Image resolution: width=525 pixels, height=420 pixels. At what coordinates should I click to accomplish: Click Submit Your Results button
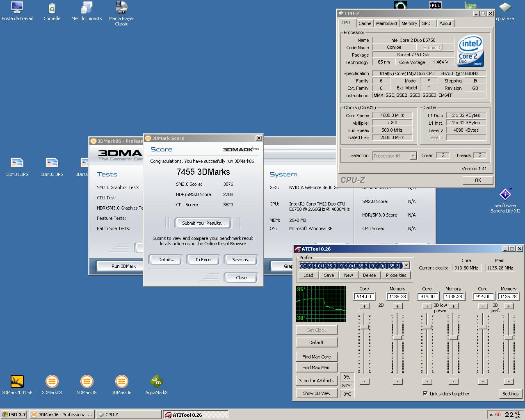203,223
